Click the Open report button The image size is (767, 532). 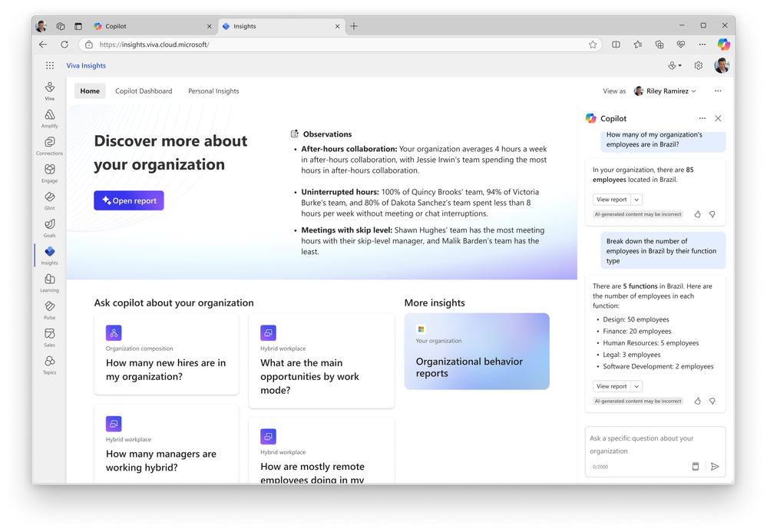129,200
